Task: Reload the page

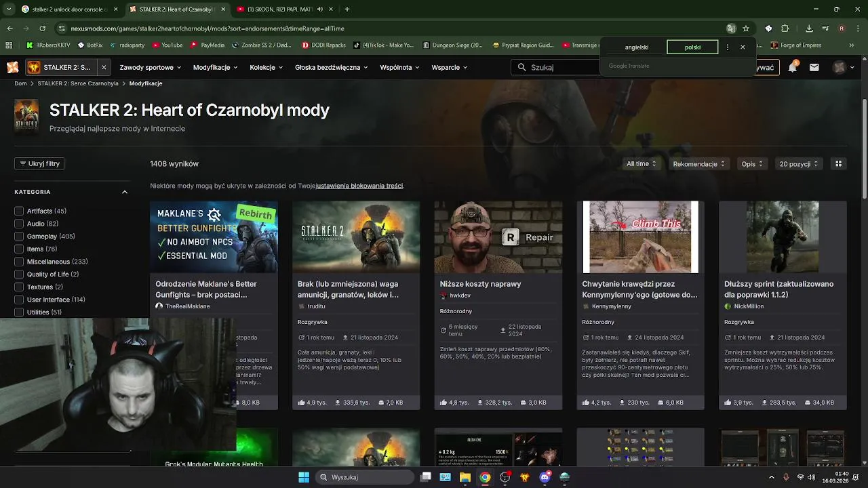Action: pos(42,28)
